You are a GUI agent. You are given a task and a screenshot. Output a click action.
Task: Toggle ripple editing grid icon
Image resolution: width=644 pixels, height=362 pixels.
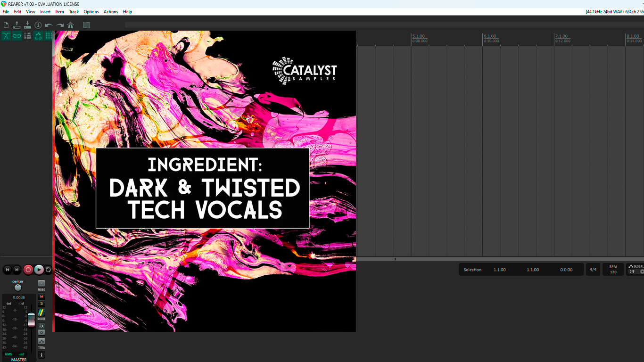[x=27, y=36]
